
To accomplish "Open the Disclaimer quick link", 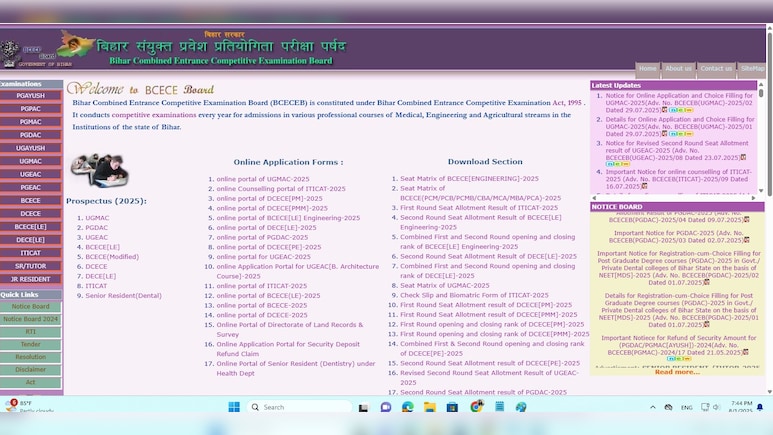I will pyautogui.click(x=31, y=369).
